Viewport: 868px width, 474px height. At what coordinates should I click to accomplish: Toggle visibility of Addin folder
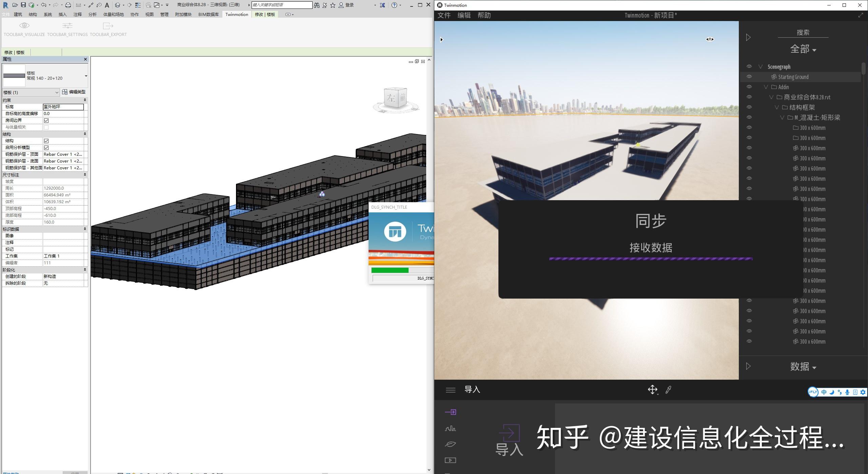click(x=749, y=87)
